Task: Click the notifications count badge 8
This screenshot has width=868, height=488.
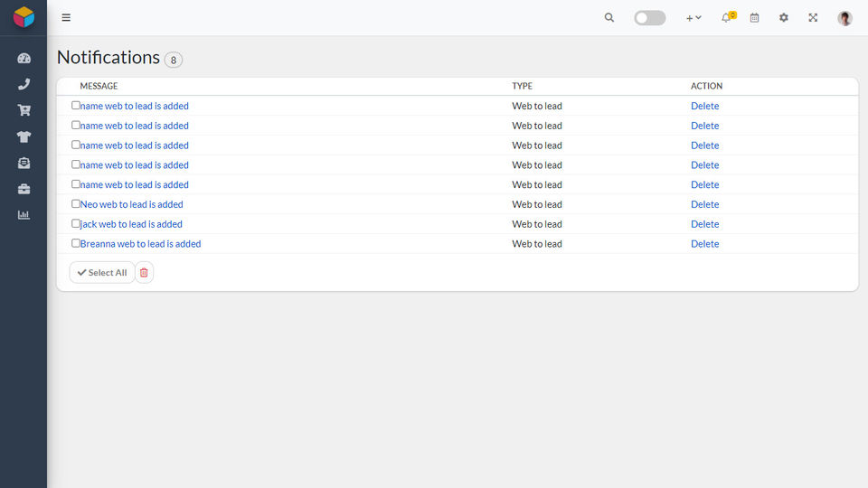Action: 174,60
